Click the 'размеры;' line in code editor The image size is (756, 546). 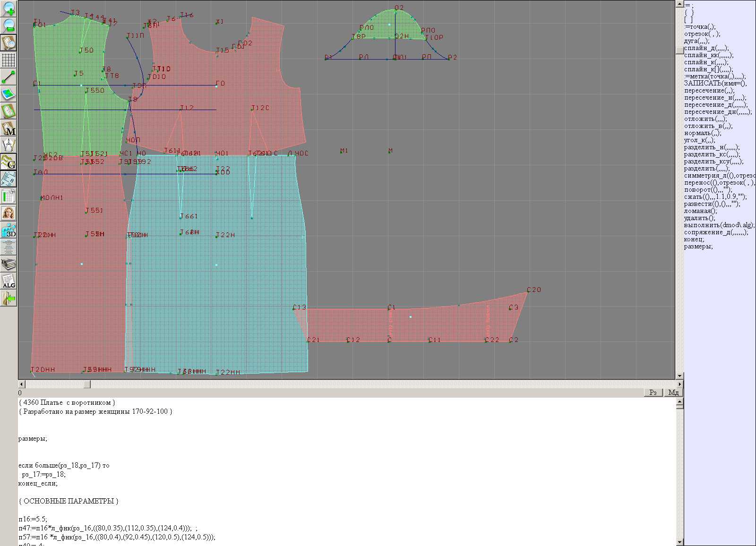click(x=33, y=439)
